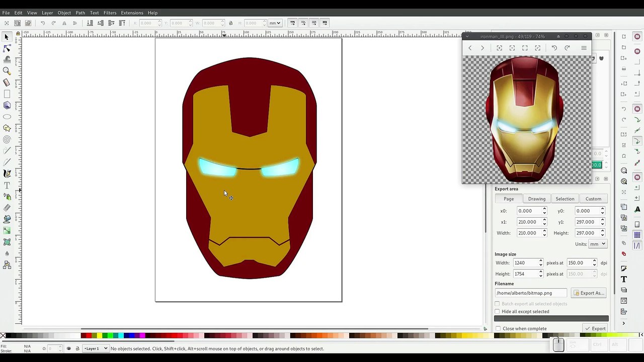Select the Zoom magnifier tool
This screenshot has height=362, width=644.
coord(7,71)
